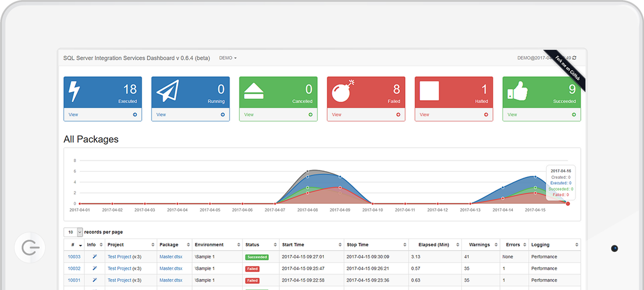Click the paper plane Running icon
The width and height of the screenshot is (644, 290).
coord(167,91)
